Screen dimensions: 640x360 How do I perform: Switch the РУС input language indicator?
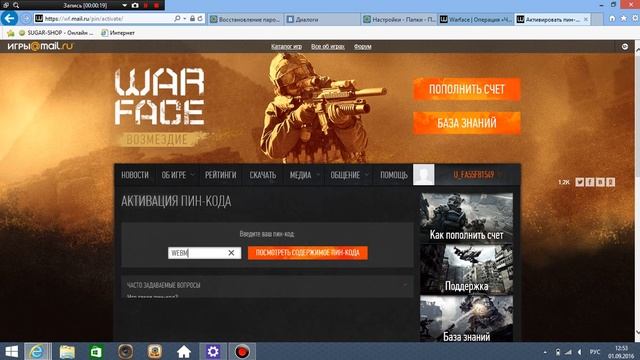pyautogui.click(x=595, y=352)
